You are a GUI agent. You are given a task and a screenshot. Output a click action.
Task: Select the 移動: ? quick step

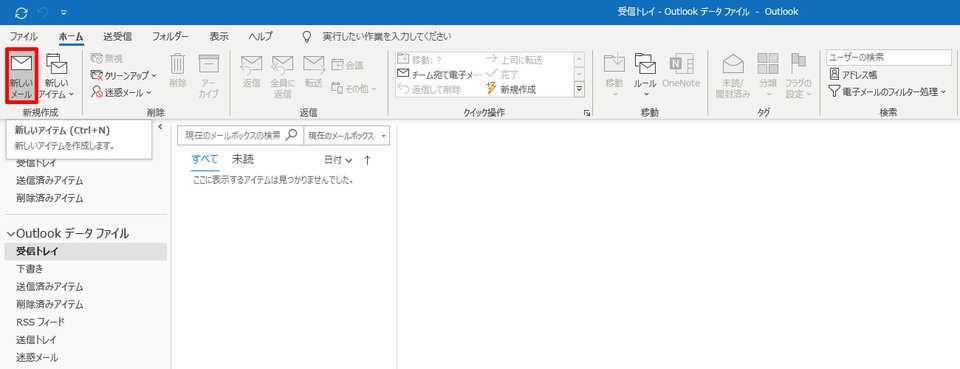(x=437, y=59)
